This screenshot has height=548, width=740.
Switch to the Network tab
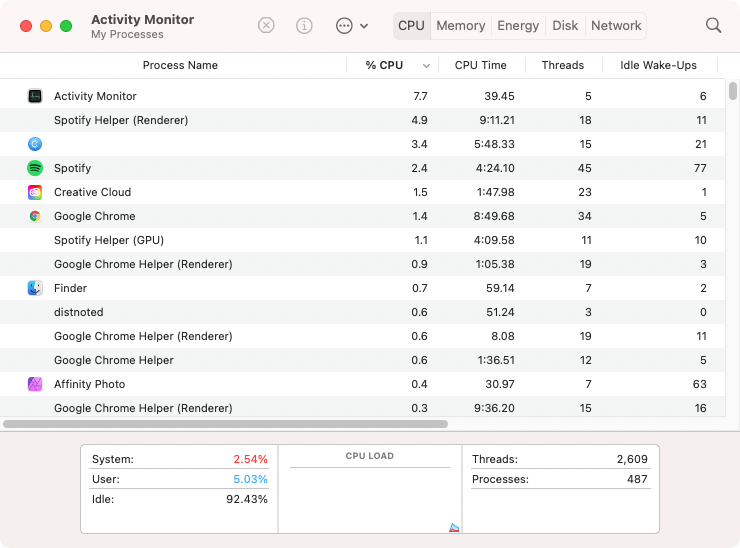point(616,25)
